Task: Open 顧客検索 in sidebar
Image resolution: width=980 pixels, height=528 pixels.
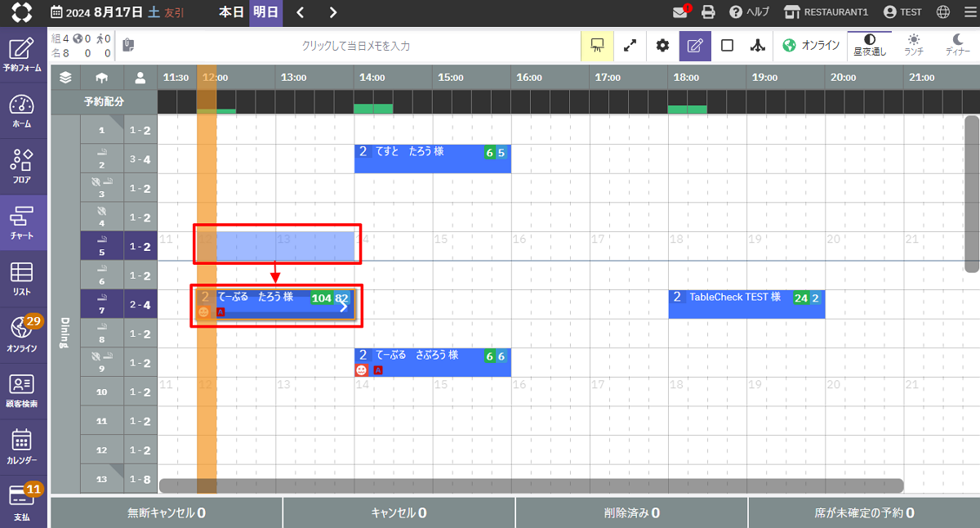Action: (x=23, y=390)
